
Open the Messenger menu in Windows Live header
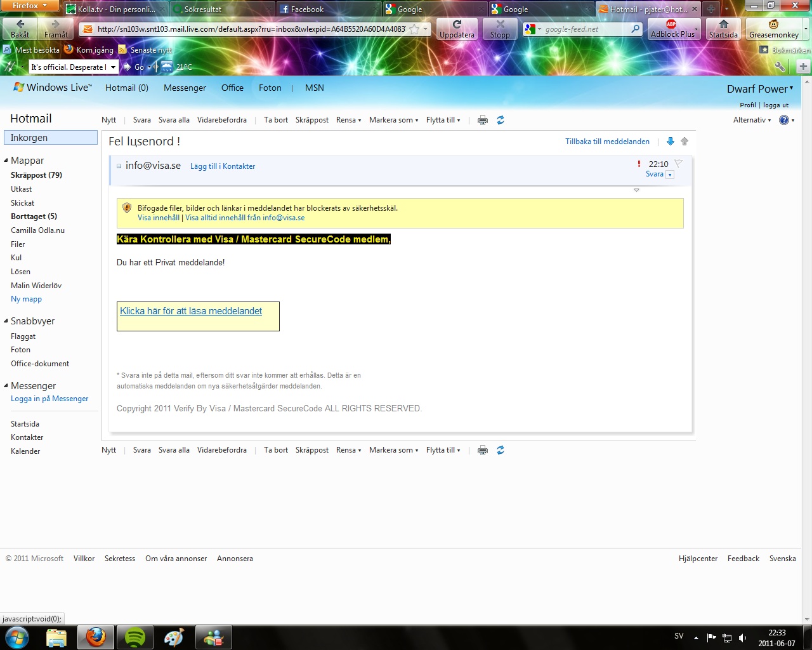pyautogui.click(x=185, y=88)
